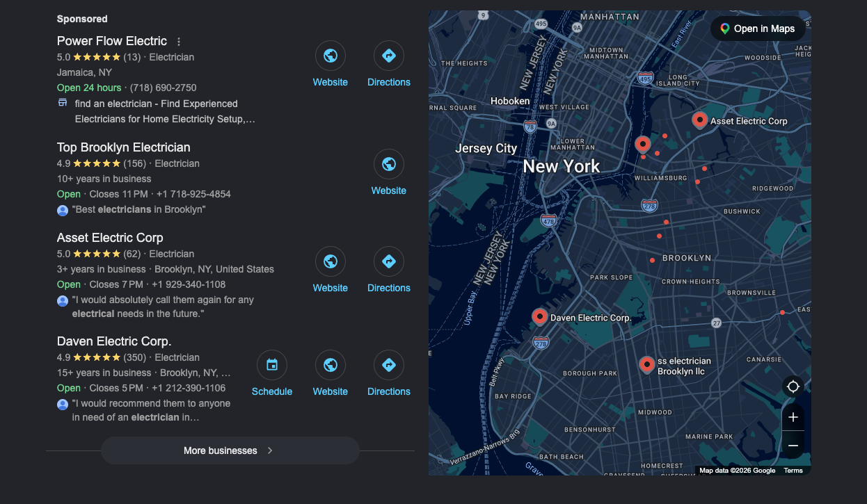Viewport: 867px width, 504px height.
Task: Open more options for Power Flow Electric
Action: pyautogui.click(x=179, y=42)
